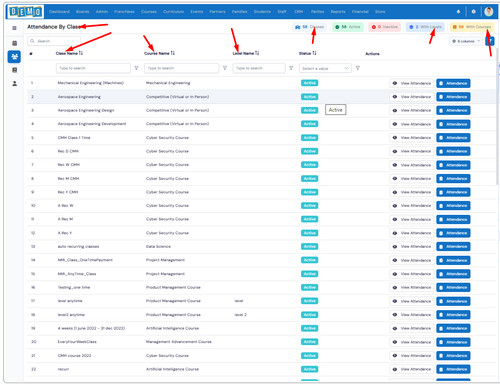Image resolution: width=500 pixels, height=385 pixels.
Task: Open the person icon in sidebar
Action: [14, 84]
